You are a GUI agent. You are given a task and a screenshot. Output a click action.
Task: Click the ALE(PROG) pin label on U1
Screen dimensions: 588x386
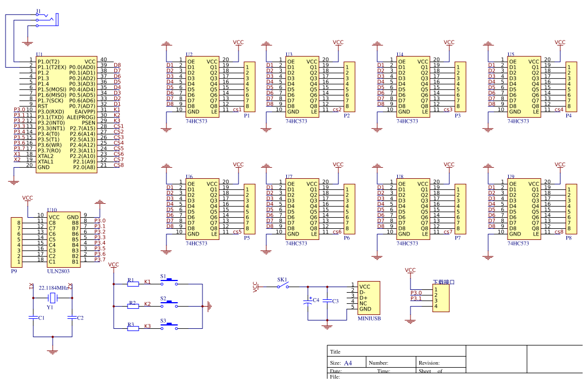tap(81, 117)
